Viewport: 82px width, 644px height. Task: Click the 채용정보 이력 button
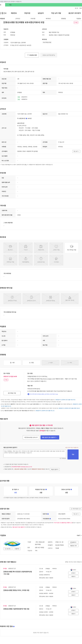click(73, 546)
